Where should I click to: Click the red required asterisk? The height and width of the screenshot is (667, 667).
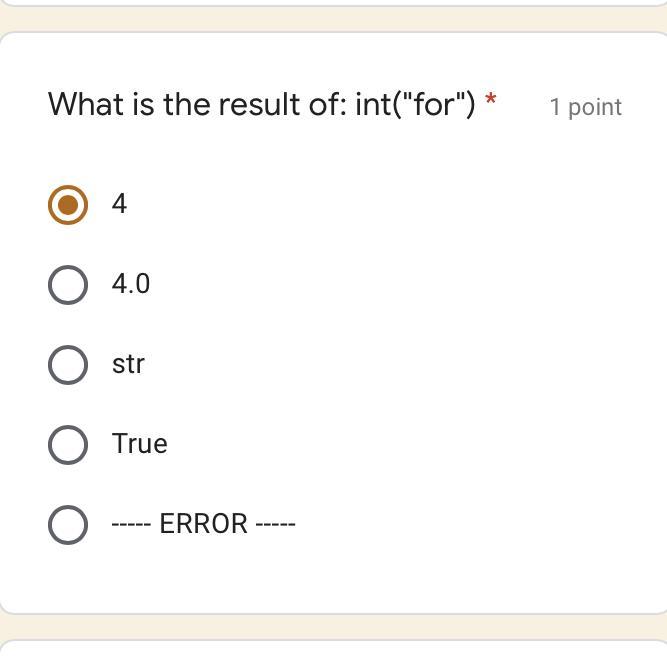pos(490,101)
